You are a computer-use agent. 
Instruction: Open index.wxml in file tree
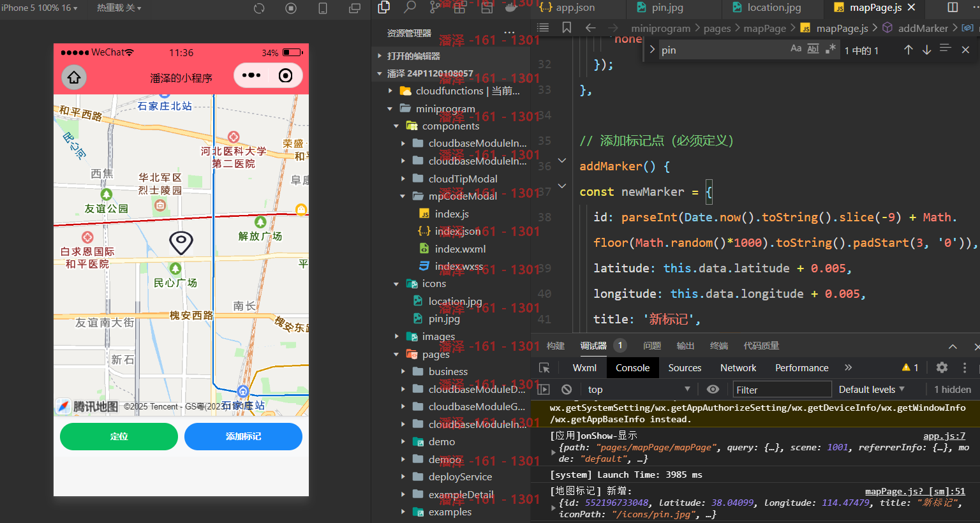click(x=459, y=249)
